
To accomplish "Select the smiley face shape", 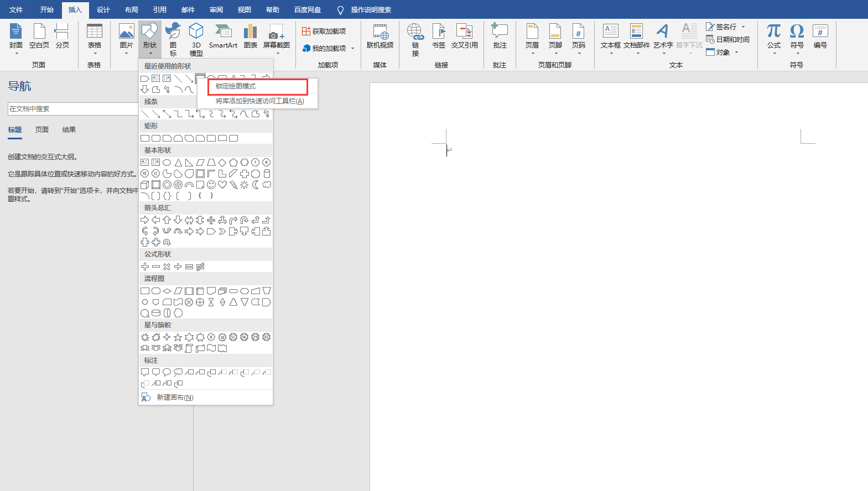I will tap(211, 185).
